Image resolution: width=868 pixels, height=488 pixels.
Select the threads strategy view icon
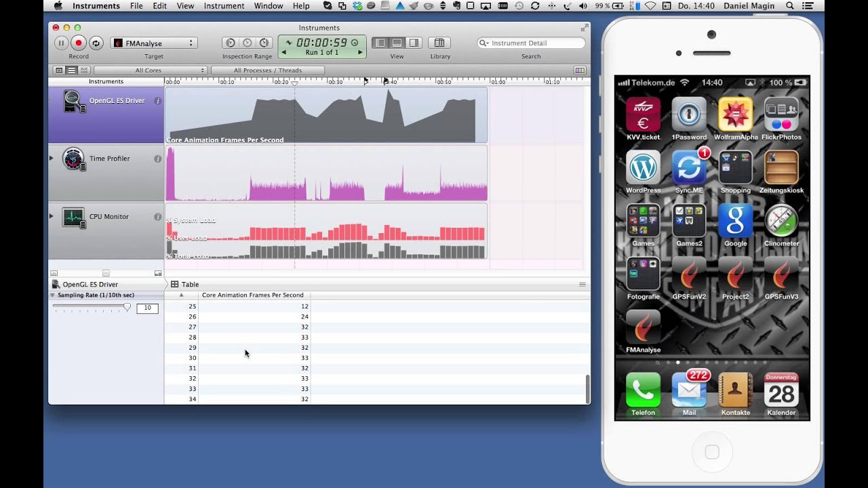pyautogui.click(x=84, y=70)
